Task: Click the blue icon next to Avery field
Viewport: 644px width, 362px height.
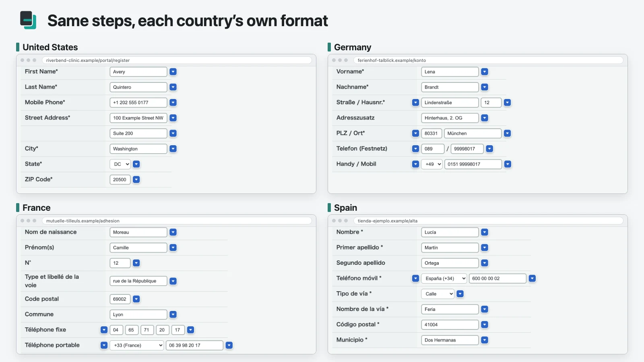Action: click(x=173, y=72)
